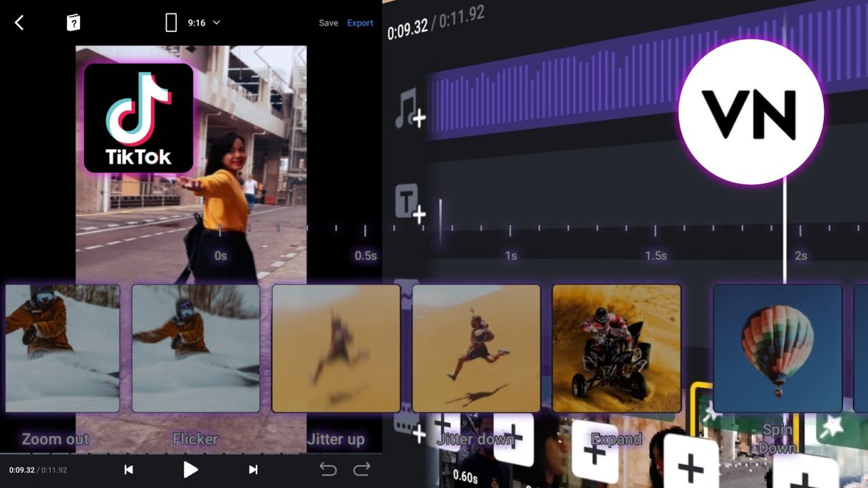
Task: Select the Flicker snowboarder thumbnail
Action: coord(195,348)
